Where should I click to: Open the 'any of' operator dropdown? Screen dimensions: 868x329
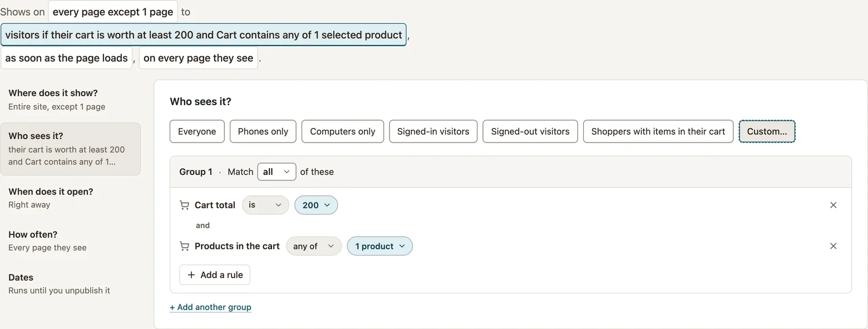click(x=314, y=246)
